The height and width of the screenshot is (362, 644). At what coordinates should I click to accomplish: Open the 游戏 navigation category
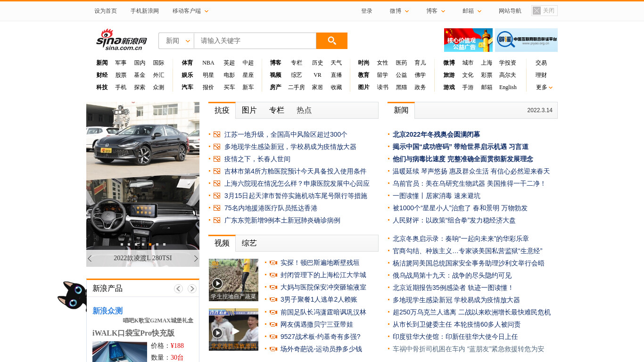click(449, 87)
